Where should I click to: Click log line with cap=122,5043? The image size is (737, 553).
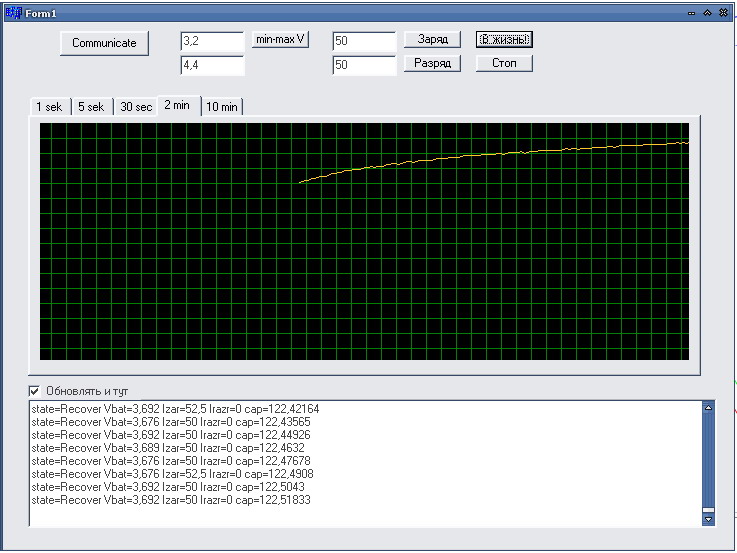168,487
